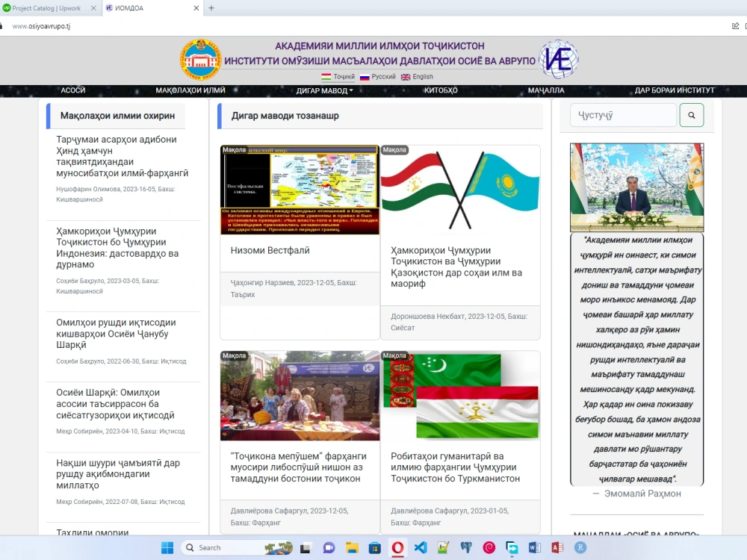The width and height of the screenshot is (747, 560).
Task: Close the Project Catalog Upwork tab
Action: click(93, 8)
